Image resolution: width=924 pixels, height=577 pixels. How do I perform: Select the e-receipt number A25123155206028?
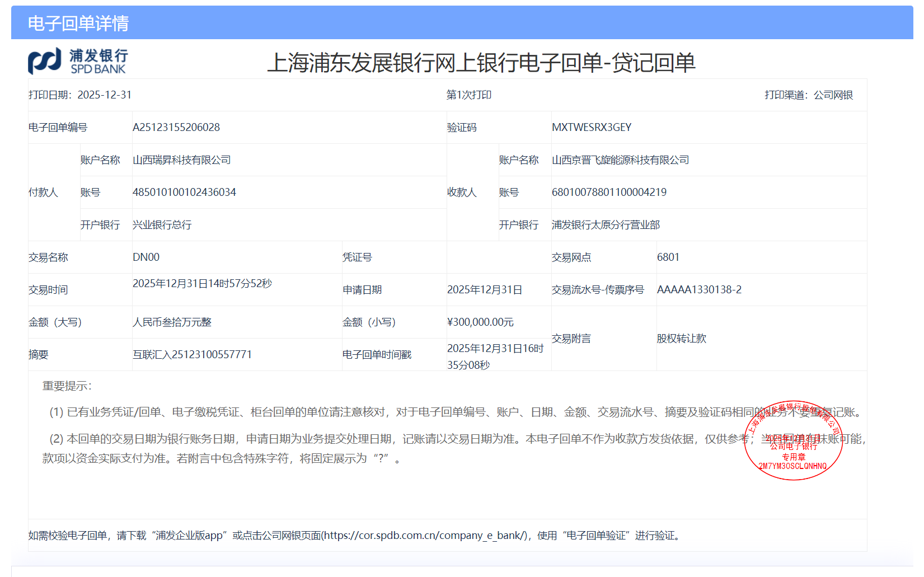click(176, 128)
